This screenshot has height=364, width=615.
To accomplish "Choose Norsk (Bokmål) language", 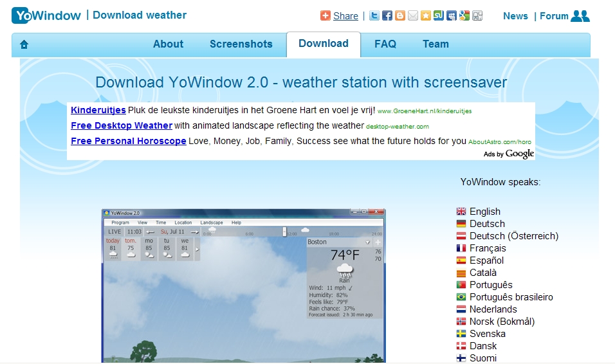I will click(x=502, y=322).
